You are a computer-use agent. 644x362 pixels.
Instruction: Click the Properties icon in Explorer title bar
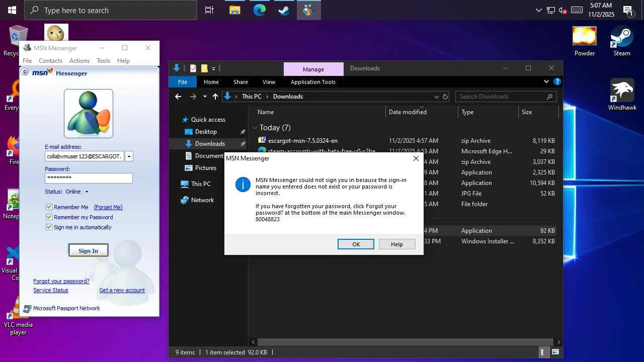coord(193,68)
